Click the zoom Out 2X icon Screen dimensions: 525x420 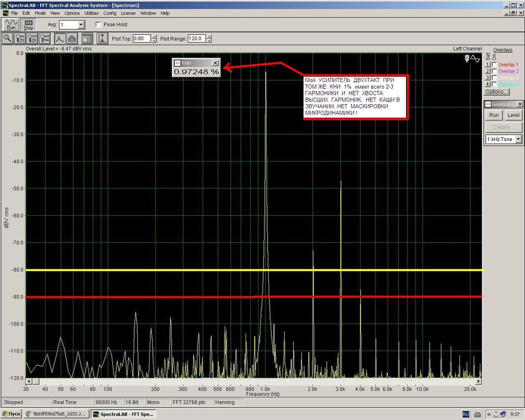tap(32, 38)
